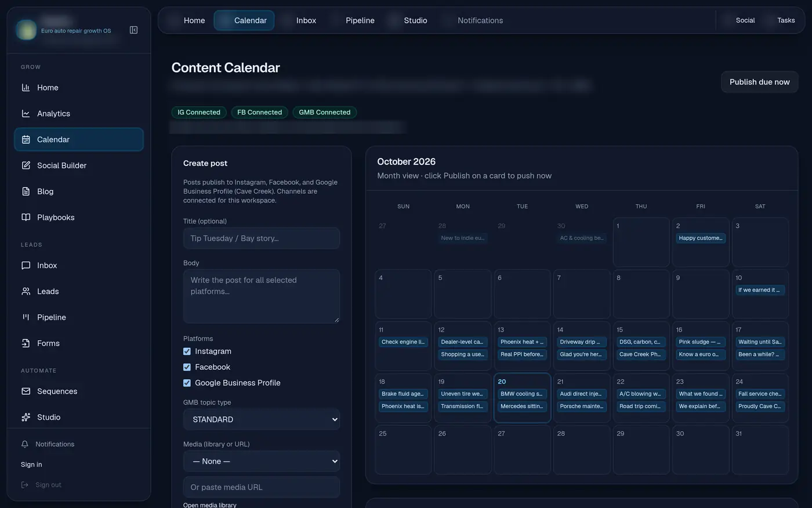Screen dimensions: 812x508
Task: Click the Forms icon in sidebar
Action: [x=26, y=343]
